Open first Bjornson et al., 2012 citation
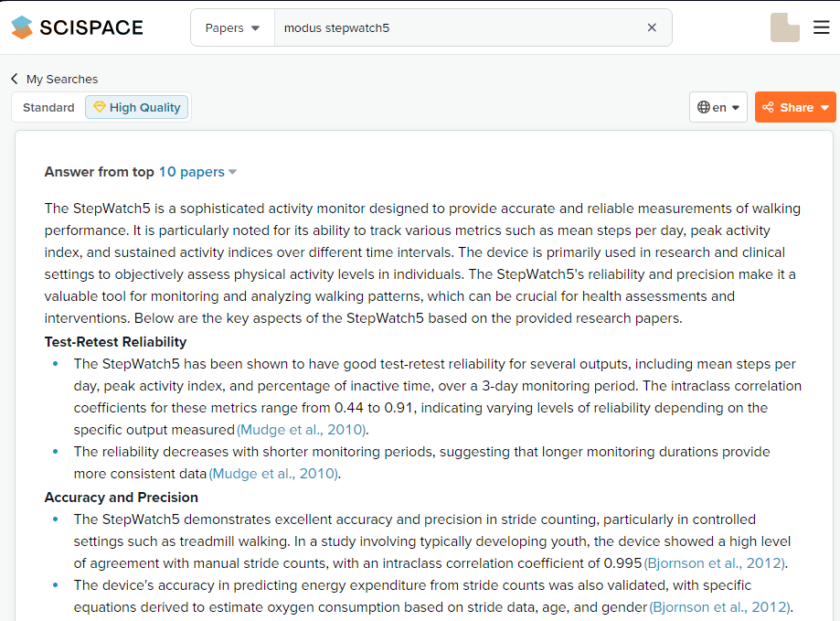Screen dimensions: 840x621 716,563
